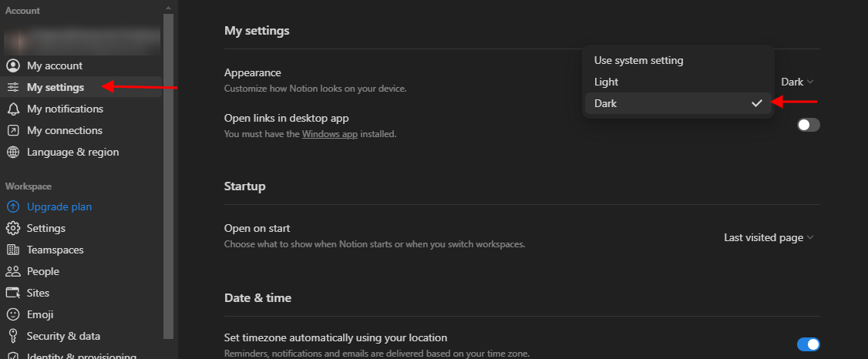Click the scrollbar up arrow in sidebar
Screen dimensions: 868x359
168,8
